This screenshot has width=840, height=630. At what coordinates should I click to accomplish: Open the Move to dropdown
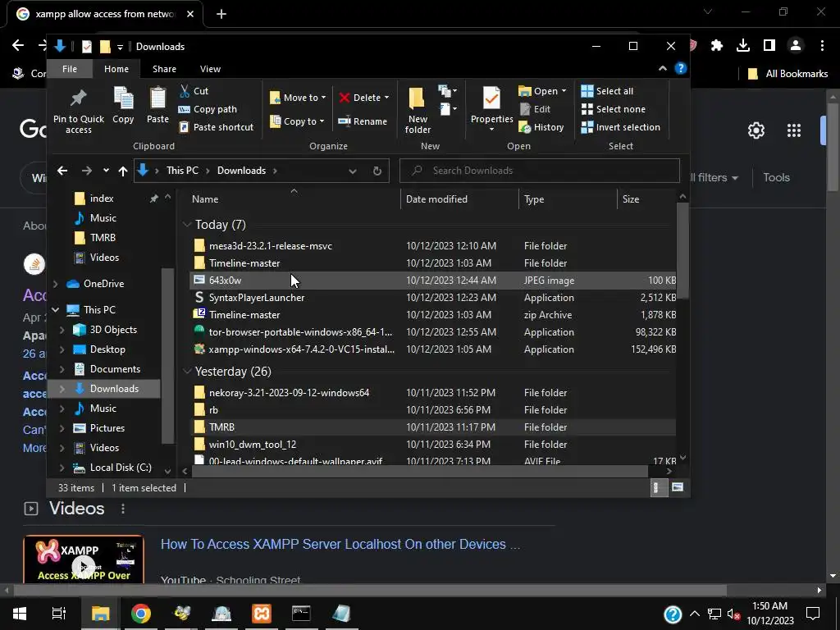pos(298,98)
